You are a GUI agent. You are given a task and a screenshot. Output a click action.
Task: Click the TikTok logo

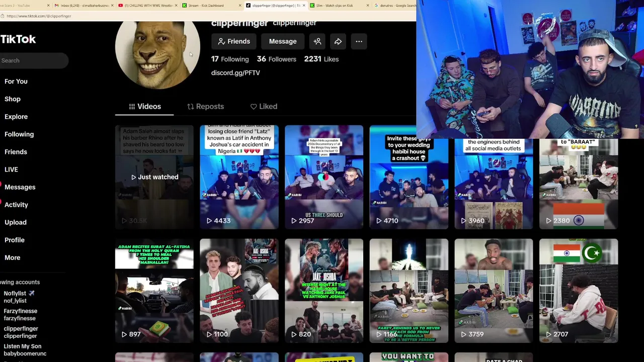point(18,39)
